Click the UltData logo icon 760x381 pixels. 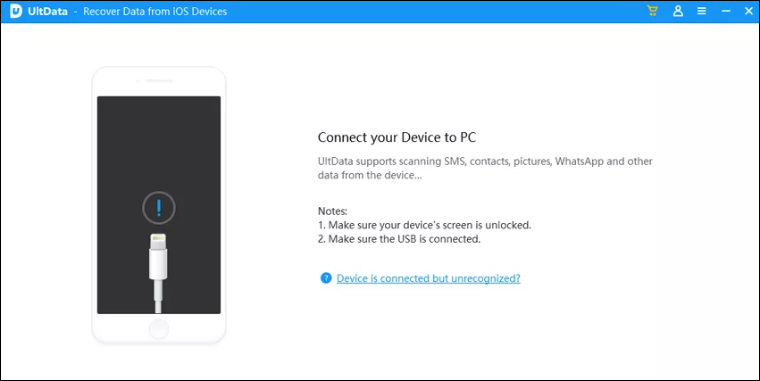tap(16, 11)
